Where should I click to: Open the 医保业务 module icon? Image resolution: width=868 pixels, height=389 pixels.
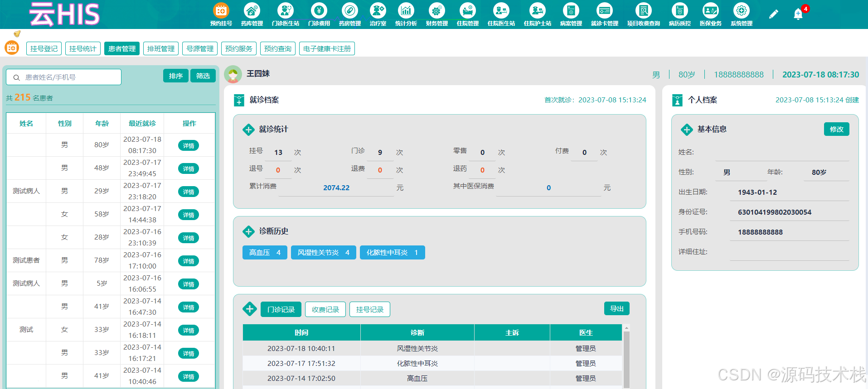[x=711, y=10]
